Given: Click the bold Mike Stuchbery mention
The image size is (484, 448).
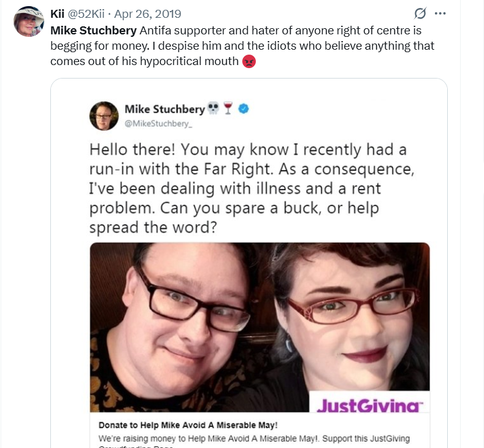Looking at the screenshot, I should pos(93,31).
